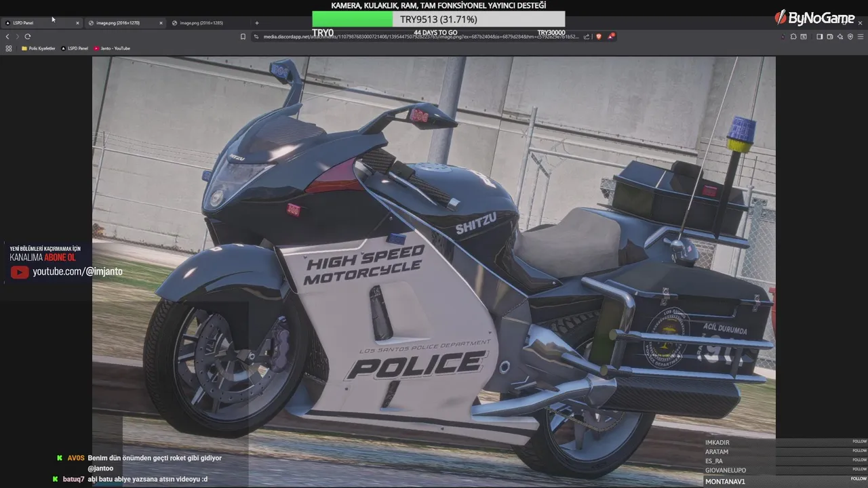Click the ByNoGame logo
This screenshot has width=868, height=488.
coord(814,18)
